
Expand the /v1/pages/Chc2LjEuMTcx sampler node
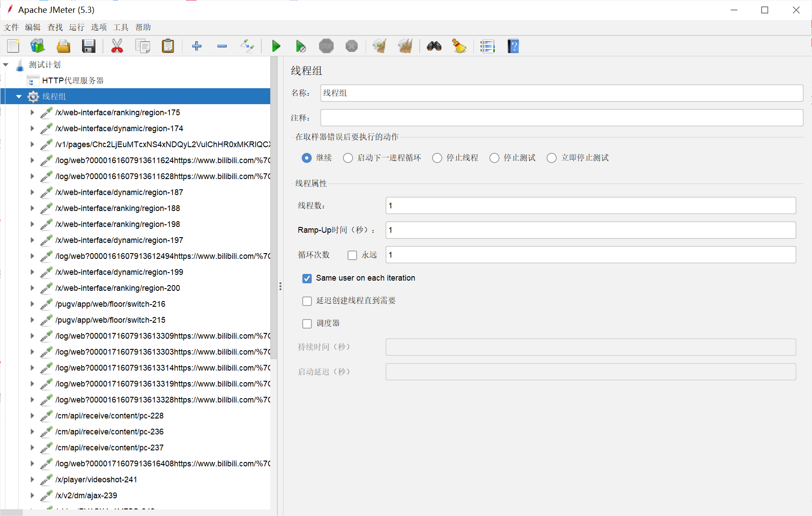(32, 145)
